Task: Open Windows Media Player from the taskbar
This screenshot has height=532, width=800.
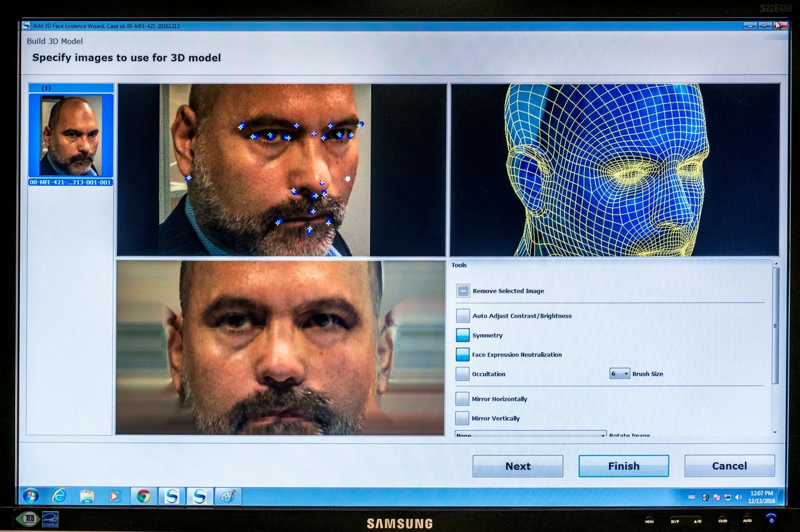Action: [115, 497]
